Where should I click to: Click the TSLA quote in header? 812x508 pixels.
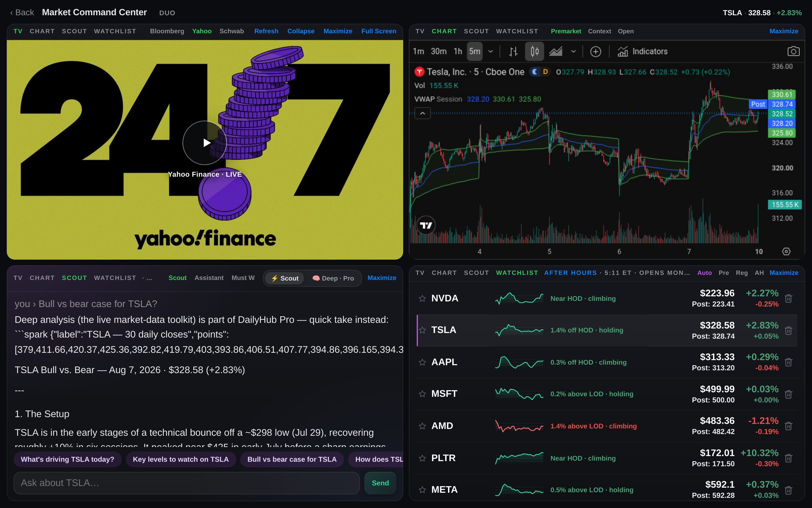762,13
